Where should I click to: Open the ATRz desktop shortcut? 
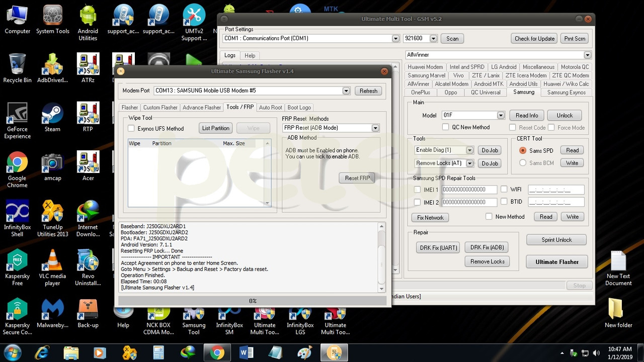click(88, 68)
